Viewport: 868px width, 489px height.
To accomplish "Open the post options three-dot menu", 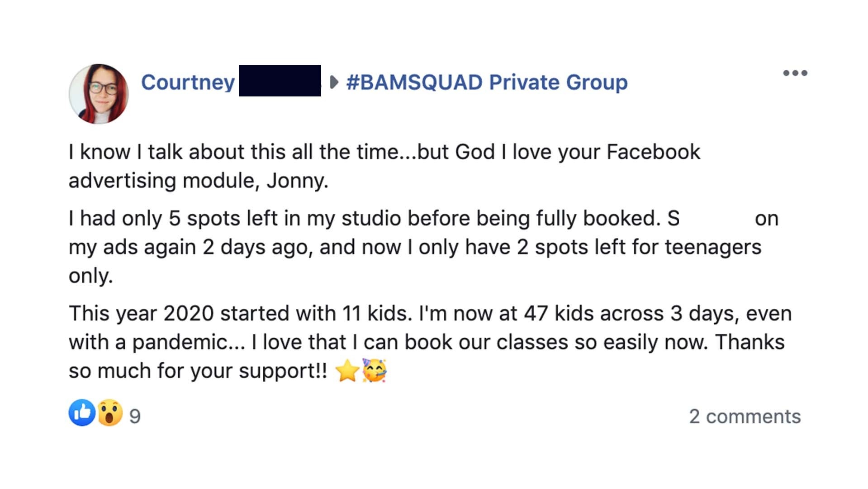I will tap(795, 73).
